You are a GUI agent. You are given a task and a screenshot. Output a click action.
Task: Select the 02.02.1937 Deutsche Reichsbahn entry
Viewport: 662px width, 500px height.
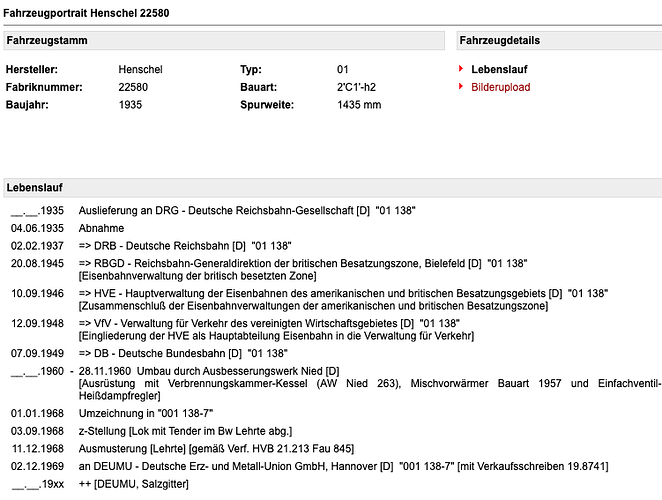click(184, 245)
